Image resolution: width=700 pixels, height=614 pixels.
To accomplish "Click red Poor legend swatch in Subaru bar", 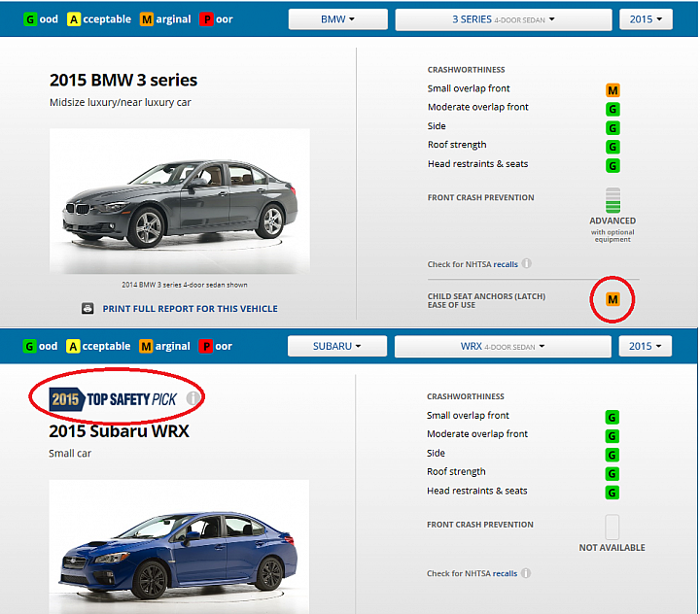I will pos(205,346).
